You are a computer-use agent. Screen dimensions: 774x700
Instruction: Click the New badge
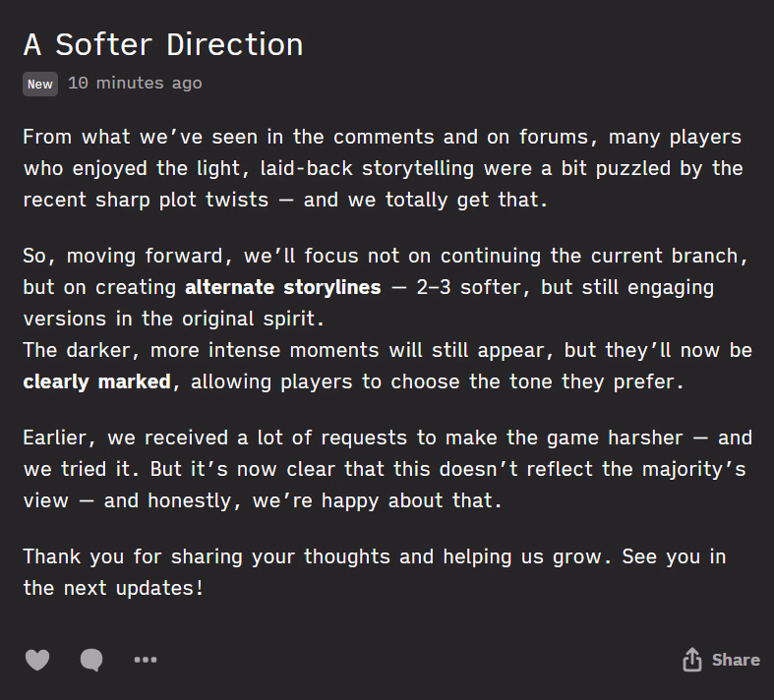coord(40,85)
